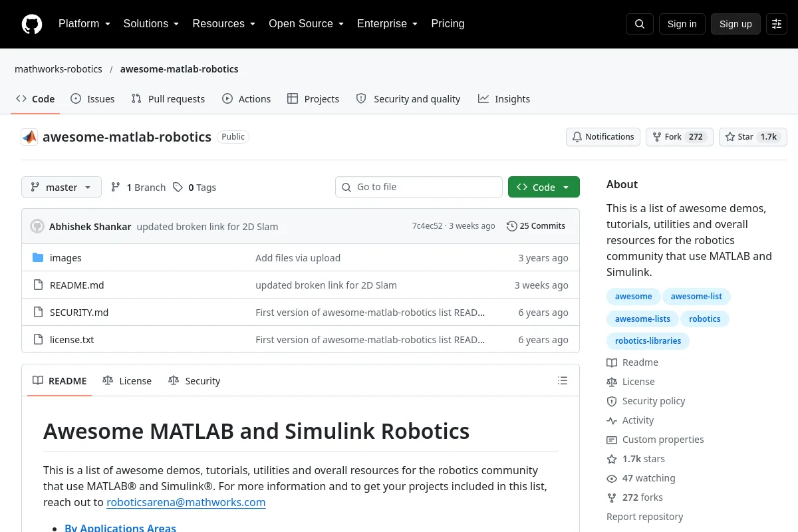Expand the Solutions menu
Viewport: 798px width, 532px height.
click(x=151, y=24)
